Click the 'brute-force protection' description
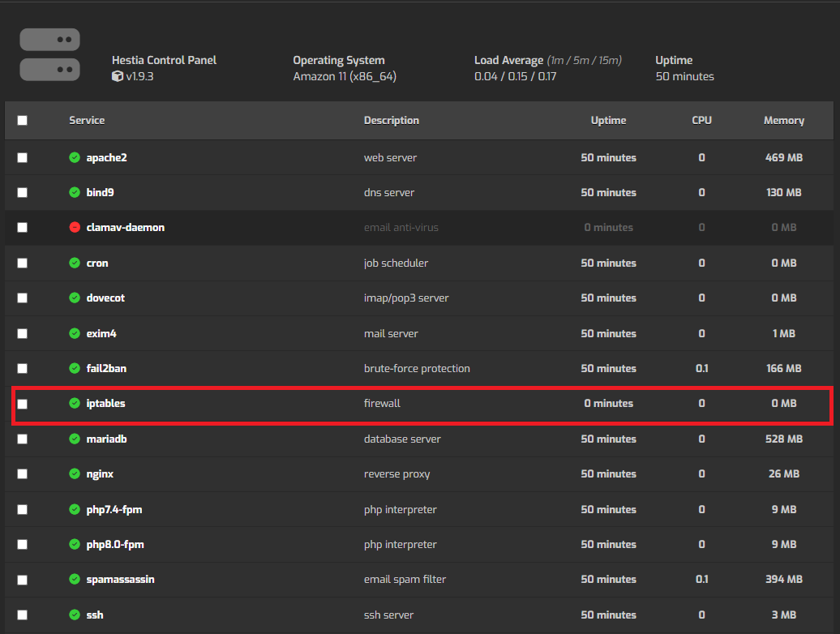The width and height of the screenshot is (840, 634). (417, 368)
